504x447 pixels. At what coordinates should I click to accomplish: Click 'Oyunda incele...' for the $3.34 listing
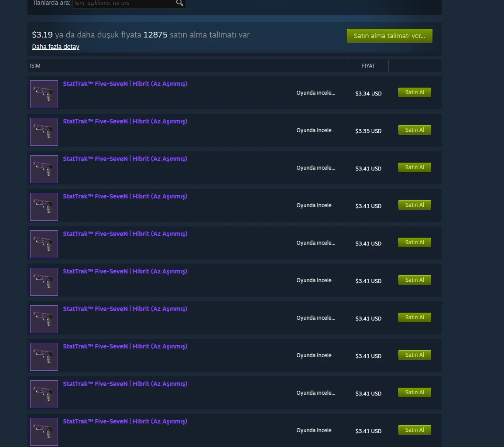point(315,93)
